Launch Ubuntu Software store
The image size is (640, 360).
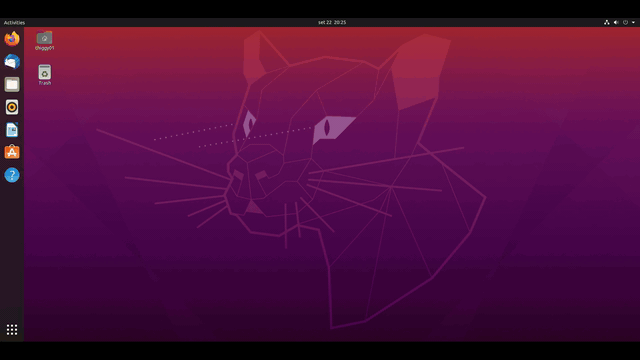tap(12, 152)
